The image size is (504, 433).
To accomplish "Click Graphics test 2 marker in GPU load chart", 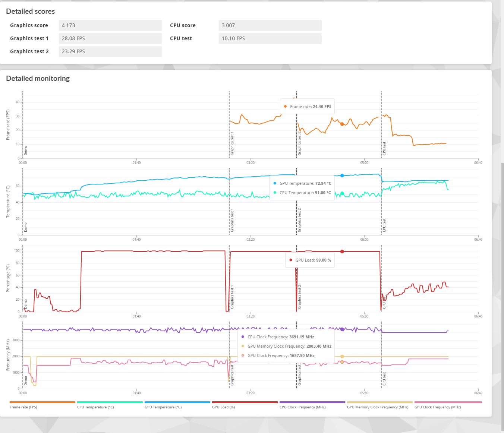I will pos(299,297).
